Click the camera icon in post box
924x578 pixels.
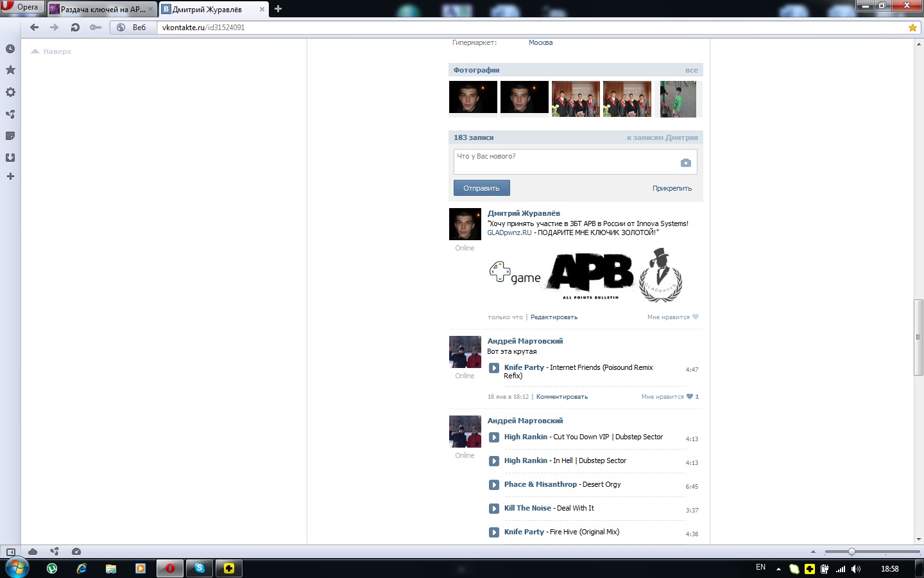pos(685,163)
